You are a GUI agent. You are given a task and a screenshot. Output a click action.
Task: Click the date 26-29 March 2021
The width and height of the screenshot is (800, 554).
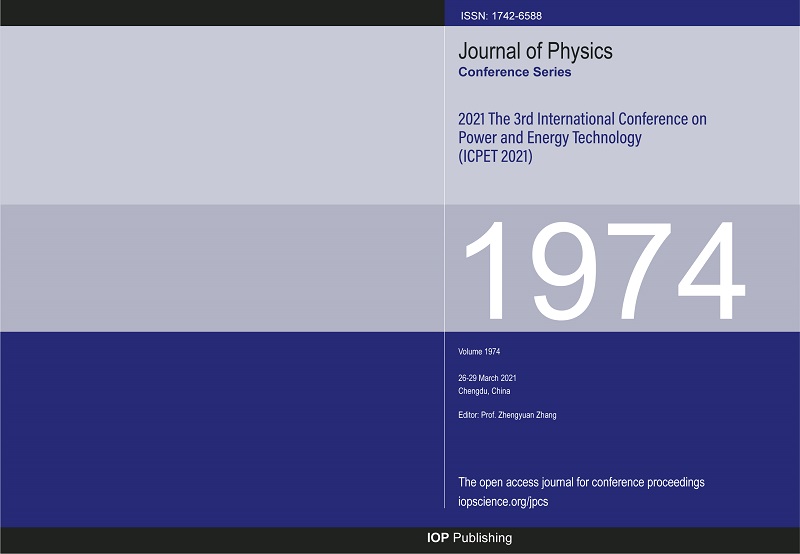pyautogui.click(x=487, y=378)
